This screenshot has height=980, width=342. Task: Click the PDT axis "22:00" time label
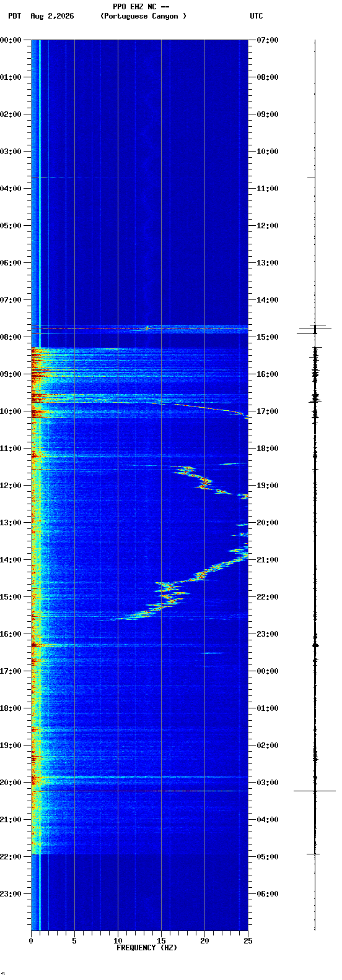coord(11,857)
